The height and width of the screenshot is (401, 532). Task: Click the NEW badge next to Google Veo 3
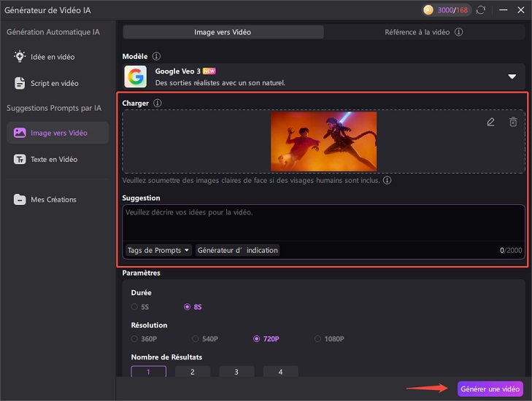[x=209, y=71]
